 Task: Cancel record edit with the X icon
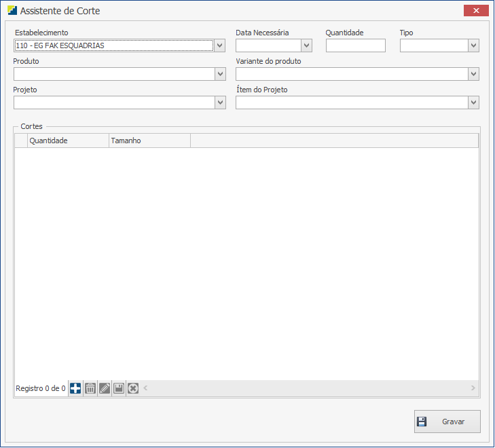pyautogui.click(x=133, y=388)
